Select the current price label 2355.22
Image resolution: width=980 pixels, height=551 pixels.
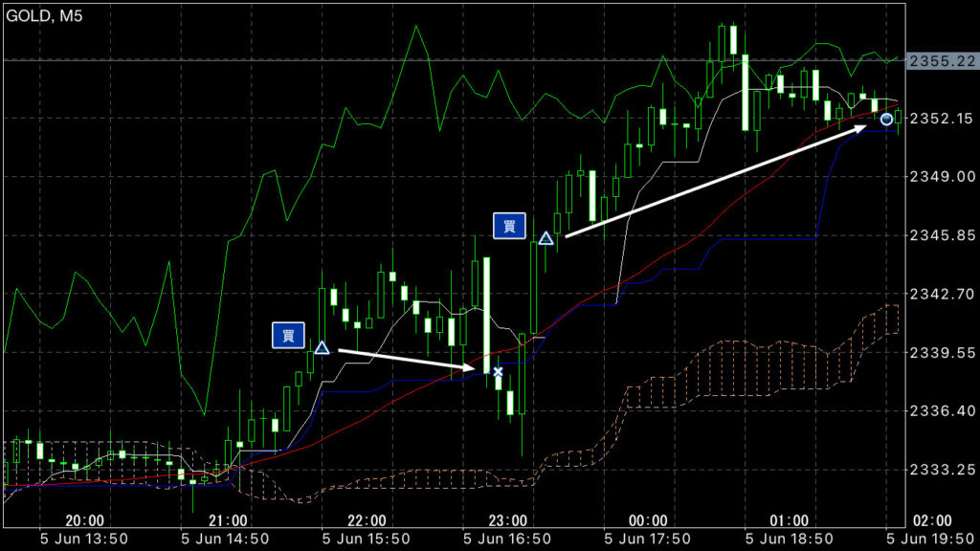pos(942,61)
